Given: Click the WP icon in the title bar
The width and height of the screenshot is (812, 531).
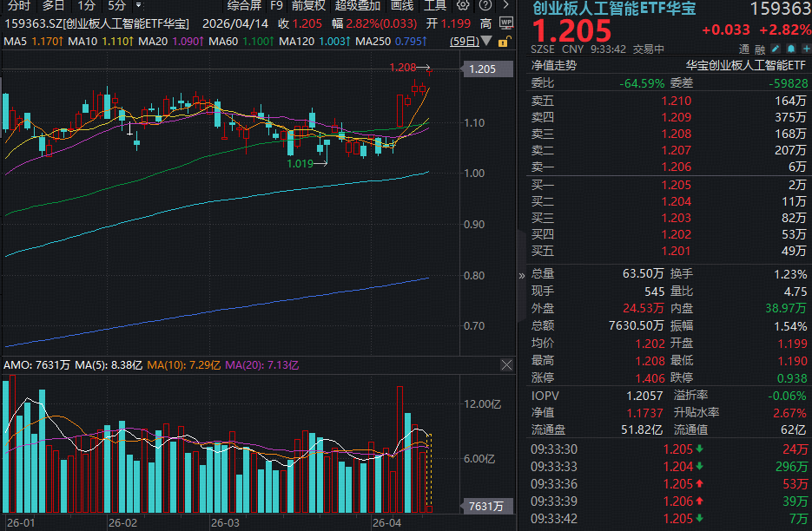Looking at the screenshot, I should tap(505, 23).
